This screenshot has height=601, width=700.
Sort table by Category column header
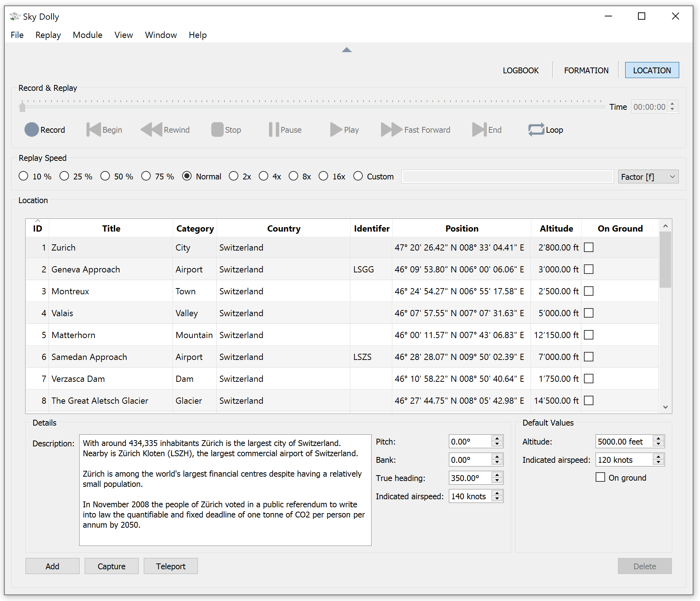195,228
